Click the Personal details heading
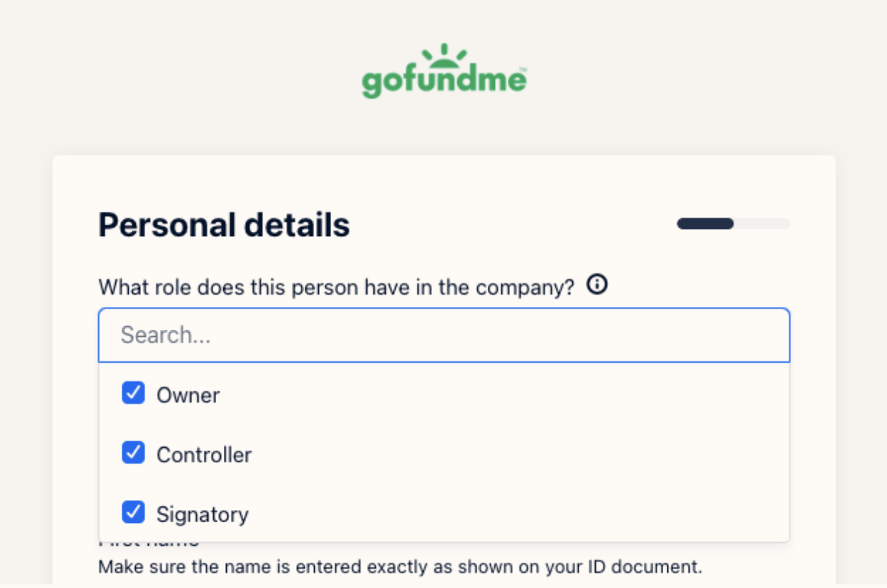Viewport: 887px width, 588px height. pyautogui.click(x=224, y=225)
